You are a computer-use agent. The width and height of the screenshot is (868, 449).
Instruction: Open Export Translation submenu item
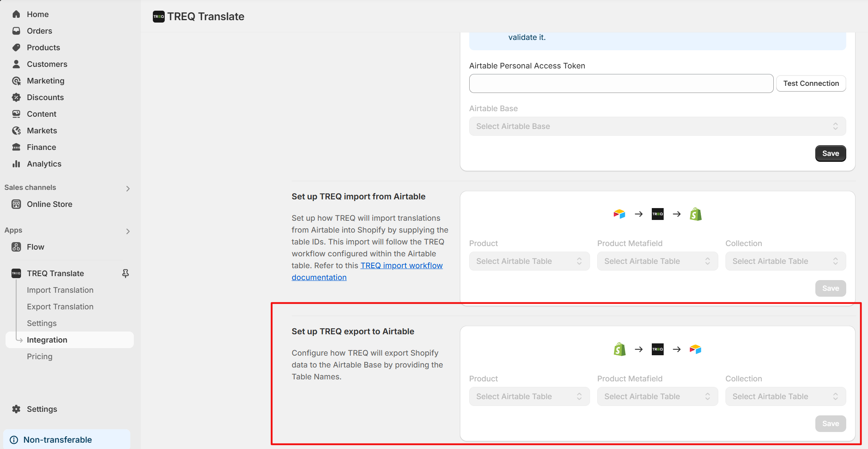(x=60, y=307)
